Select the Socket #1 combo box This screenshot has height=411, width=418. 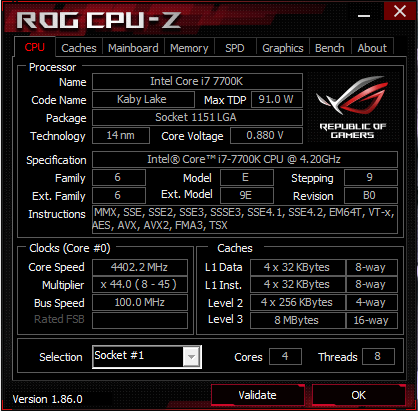click(147, 357)
